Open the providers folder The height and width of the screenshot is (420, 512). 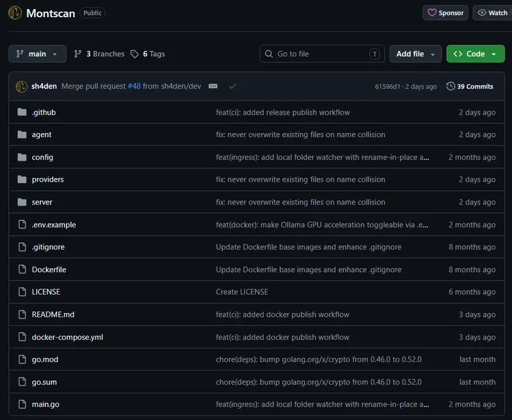47,180
